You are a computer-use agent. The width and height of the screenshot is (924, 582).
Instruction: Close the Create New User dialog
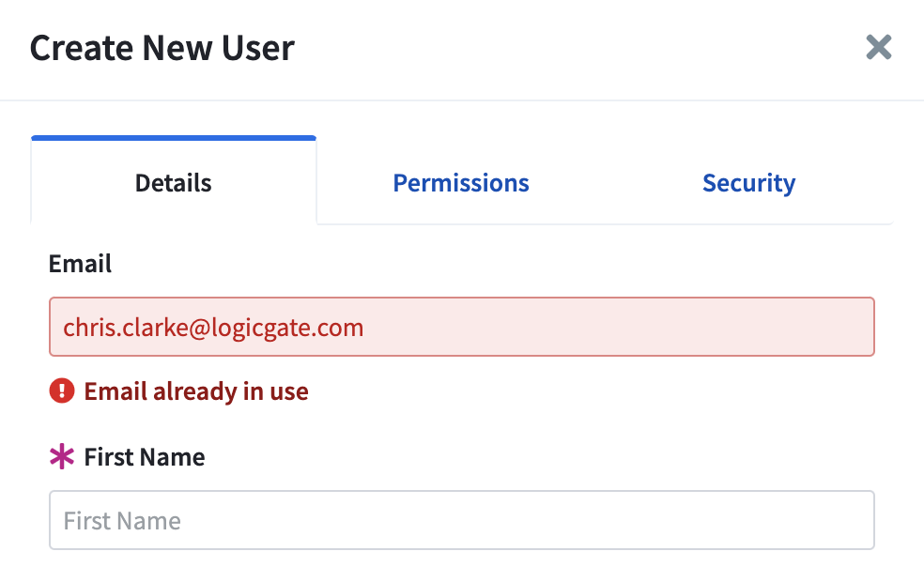tap(879, 47)
